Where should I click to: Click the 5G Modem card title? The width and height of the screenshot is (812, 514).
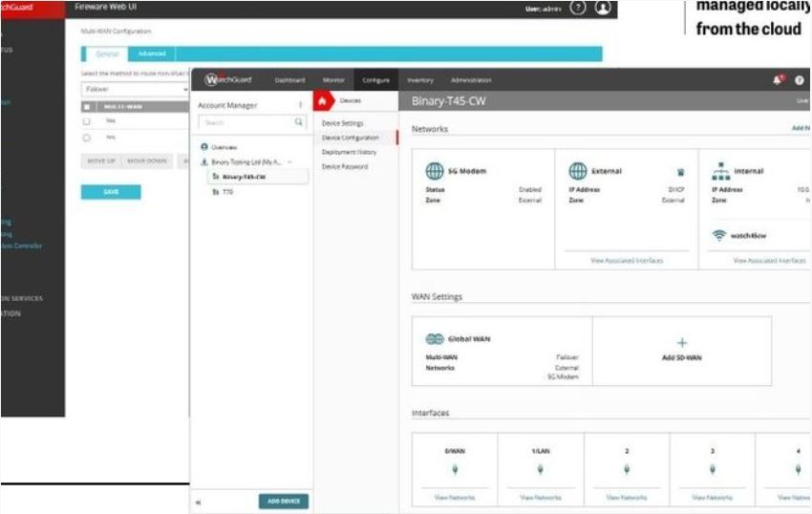click(x=466, y=171)
